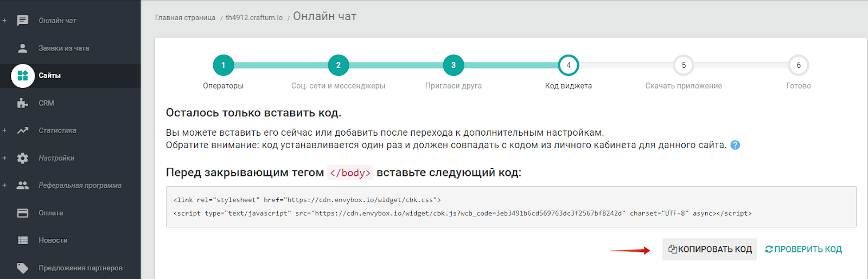Click the script src cbk.js code line
The image size is (868, 279).
click(463, 213)
